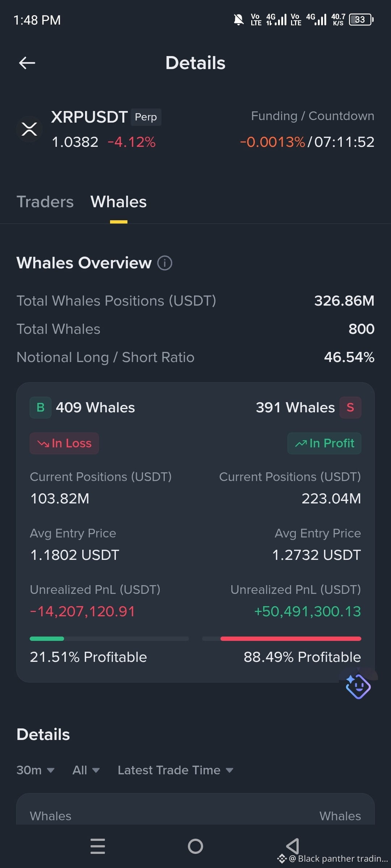Open Android recent apps menu icon
Image resolution: width=391 pixels, height=868 pixels.
(x=98, y=846)
